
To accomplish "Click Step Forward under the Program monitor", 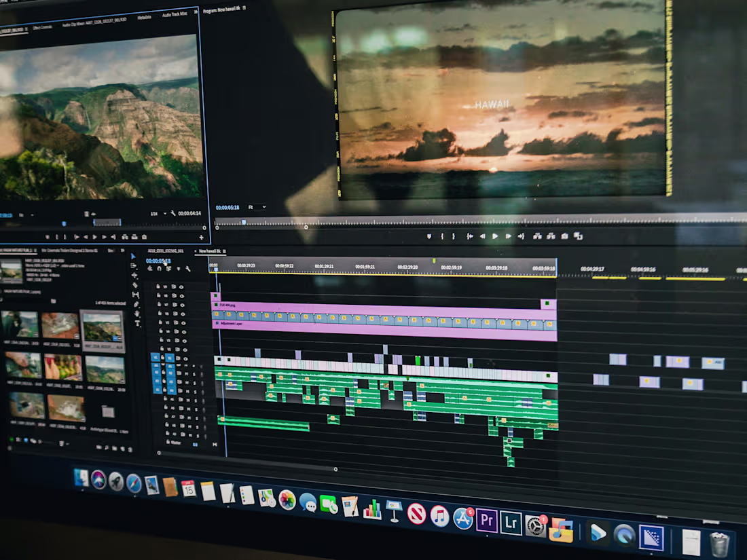I will 508,236.
